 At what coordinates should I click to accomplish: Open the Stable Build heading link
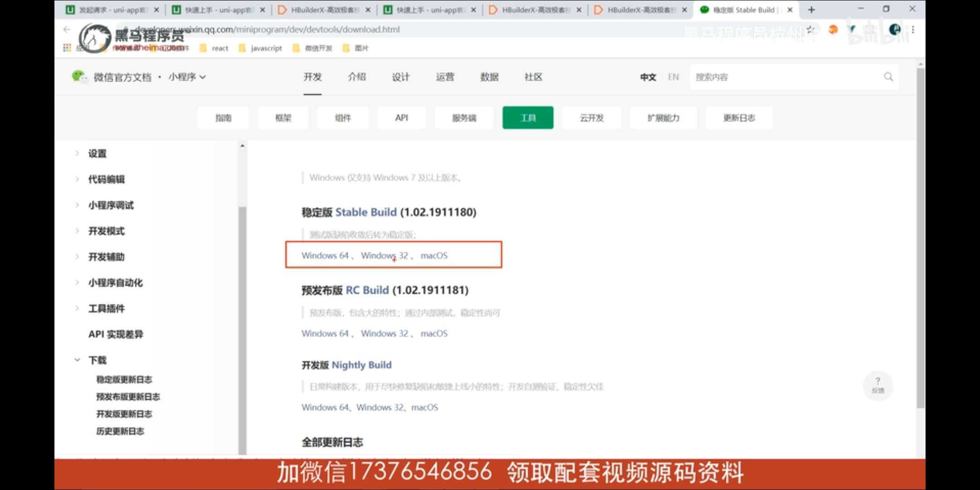[366, 212]
